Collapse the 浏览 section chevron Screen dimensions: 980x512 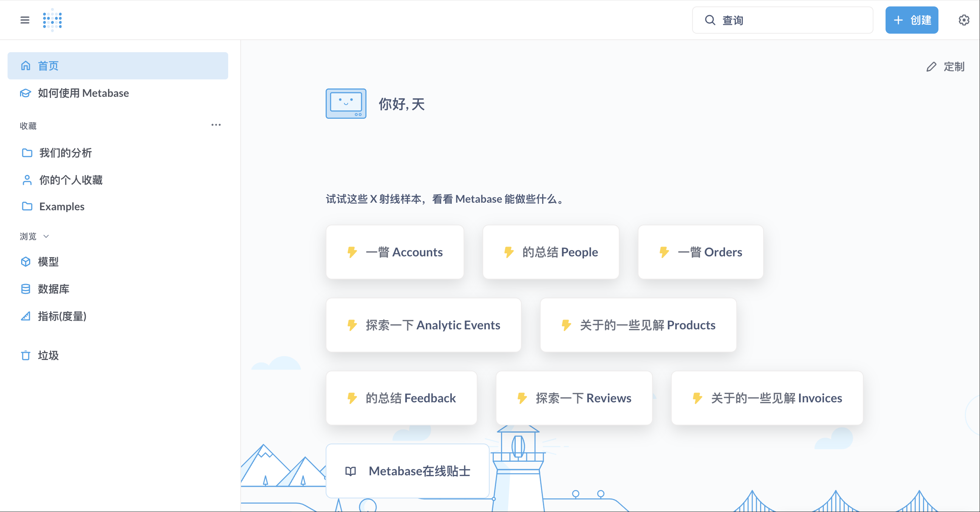[x=46, y=236]
